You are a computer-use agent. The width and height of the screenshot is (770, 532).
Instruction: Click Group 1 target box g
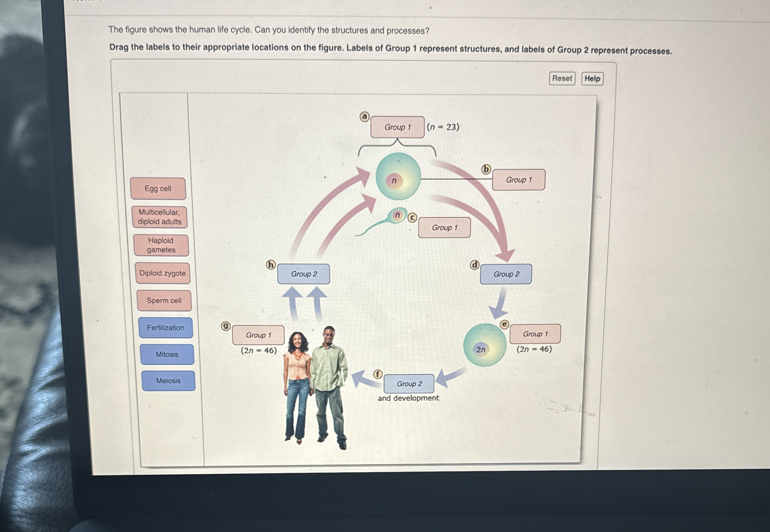258,335
